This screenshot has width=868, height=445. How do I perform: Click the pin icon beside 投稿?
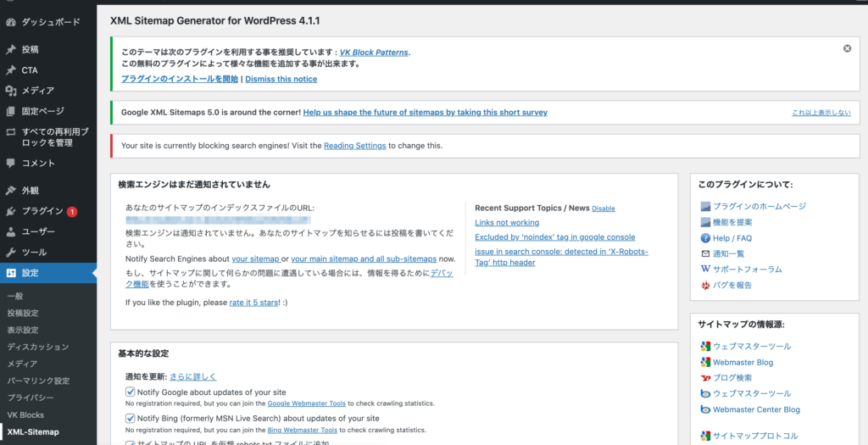10,50
